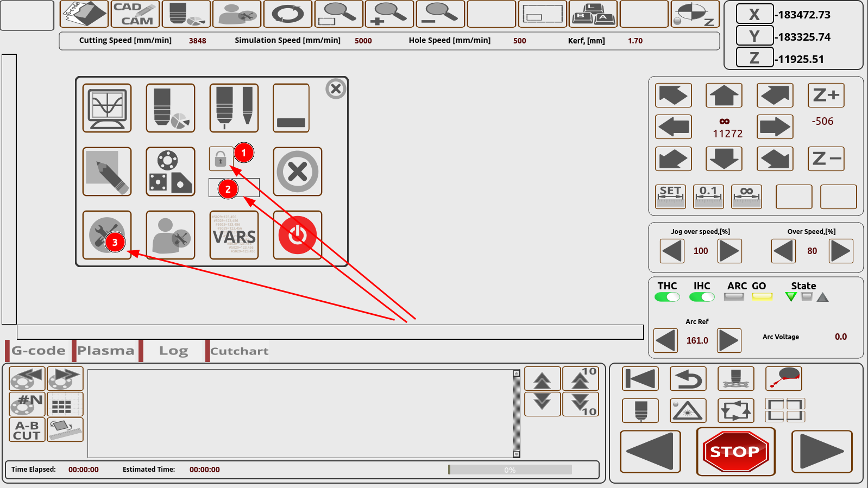Increase Jog over speed percentage
The height and width of the screenshot is (488, 868).
(x=729, y=251)
